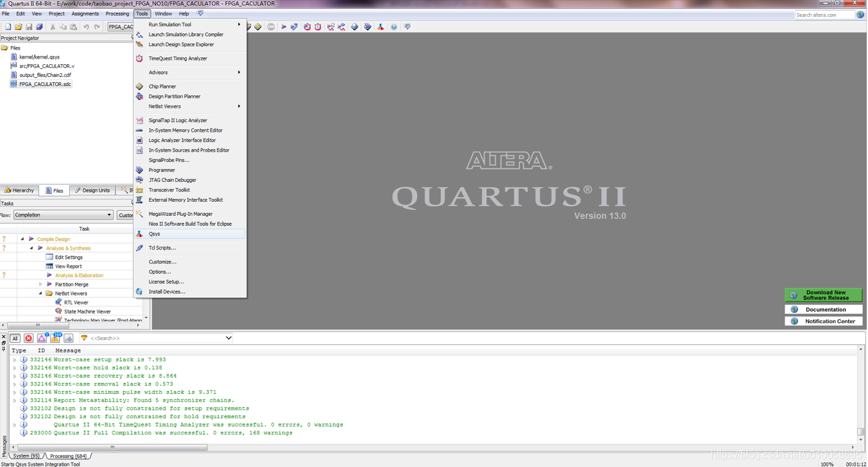The width and height of the screenshot is (868, 467).
Task: Click the Undo toolbar icon
Action: click(x=86, y=27)
